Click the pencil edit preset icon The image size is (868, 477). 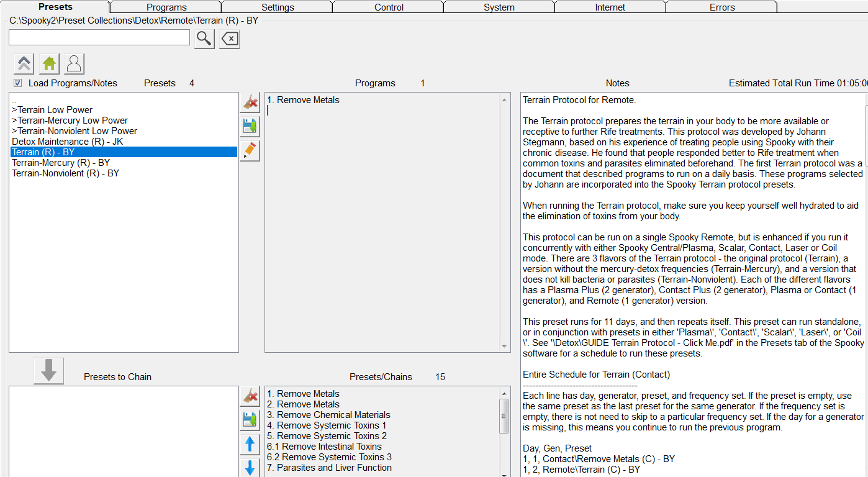pos(250,151)
